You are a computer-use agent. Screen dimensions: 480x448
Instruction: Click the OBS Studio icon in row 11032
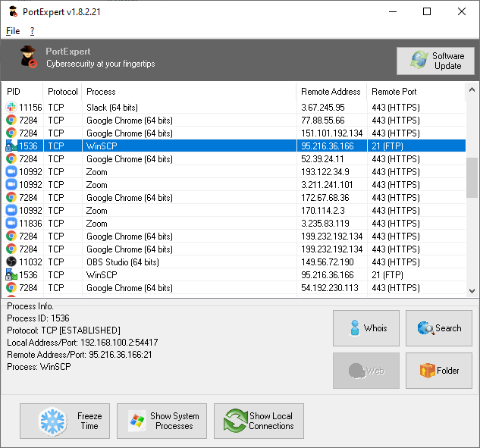click(11, 262)
